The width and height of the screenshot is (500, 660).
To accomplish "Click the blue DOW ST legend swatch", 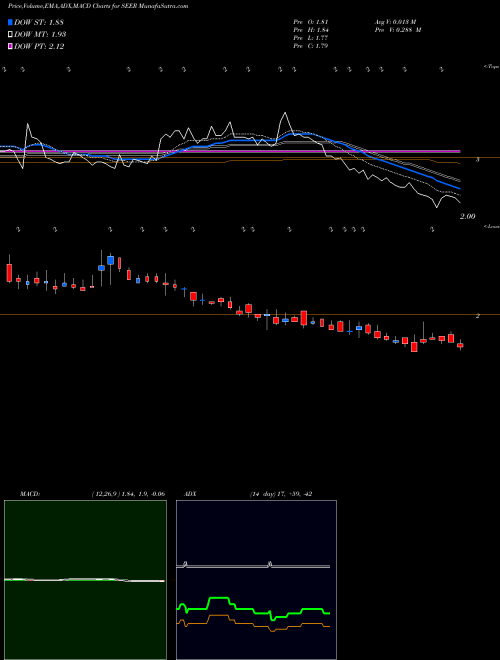I will (x=10, y=22).
